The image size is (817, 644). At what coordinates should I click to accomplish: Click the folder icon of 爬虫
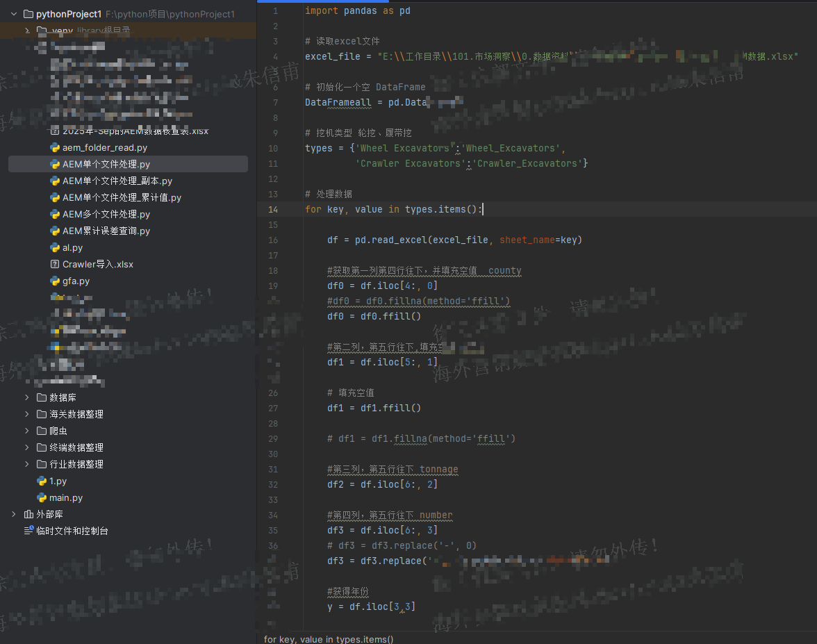coord(42,431)
